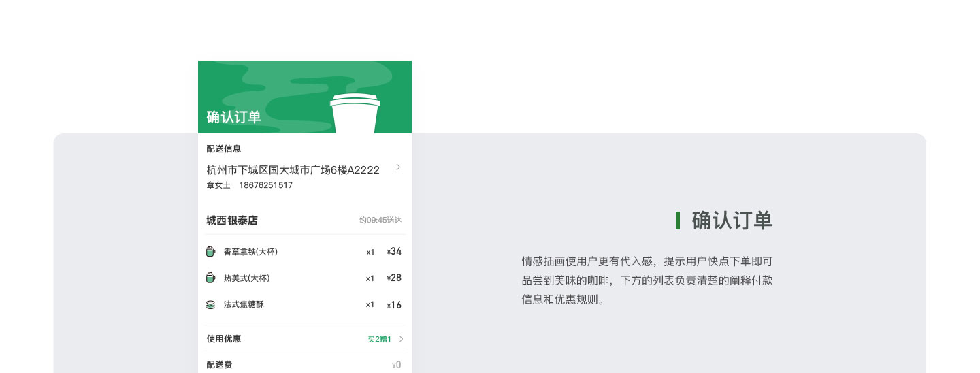Click the 配送费 row label

[219, 365]
